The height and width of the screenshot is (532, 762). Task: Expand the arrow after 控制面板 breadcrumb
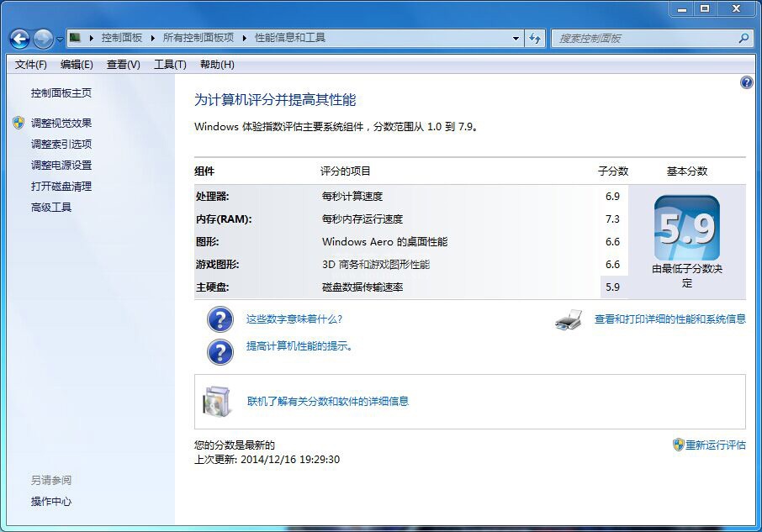click(152, 38)
